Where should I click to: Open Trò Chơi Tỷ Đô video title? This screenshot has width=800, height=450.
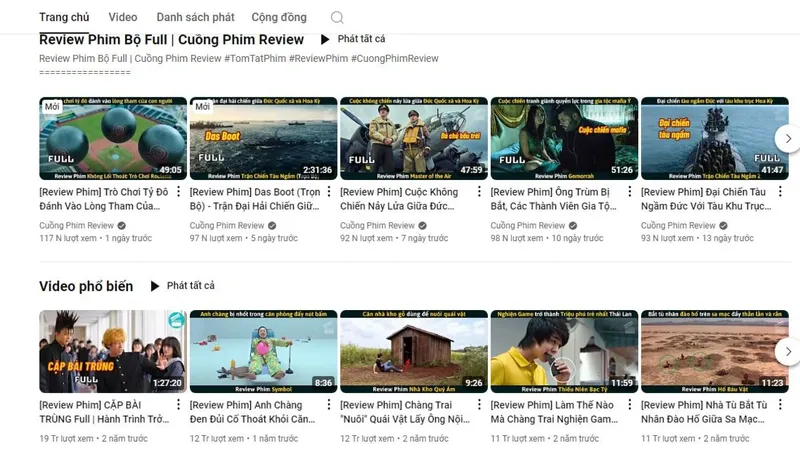click(x=104, y=199)
